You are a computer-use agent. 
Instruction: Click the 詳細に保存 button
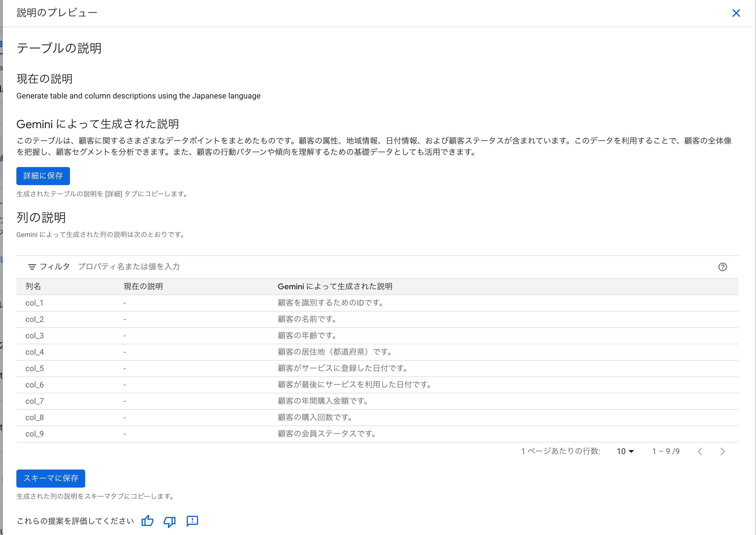(x=43, y=176)
